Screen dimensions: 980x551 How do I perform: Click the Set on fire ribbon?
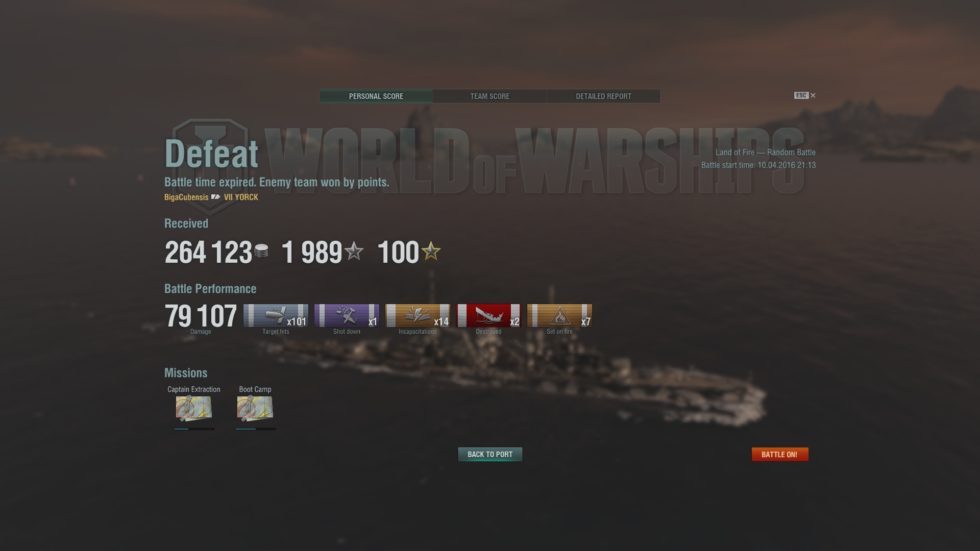(x=559, y=315)
